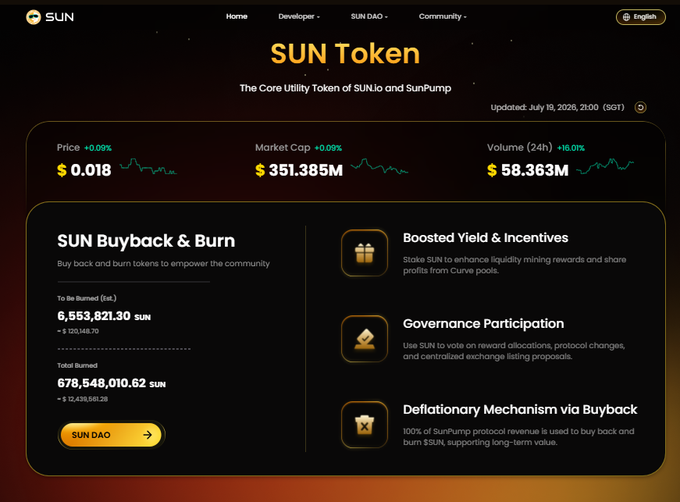Expand the Community dropdown menu

coord(442,16)
